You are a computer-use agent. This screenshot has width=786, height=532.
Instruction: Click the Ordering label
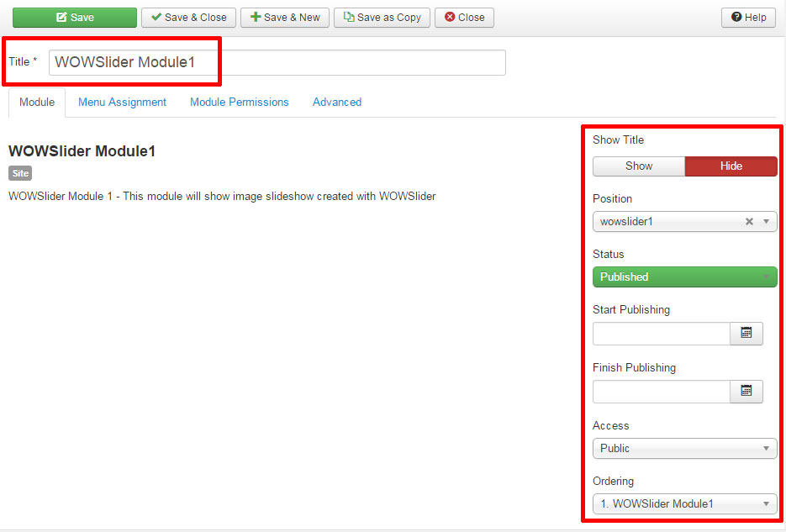(x=613, y=482)
